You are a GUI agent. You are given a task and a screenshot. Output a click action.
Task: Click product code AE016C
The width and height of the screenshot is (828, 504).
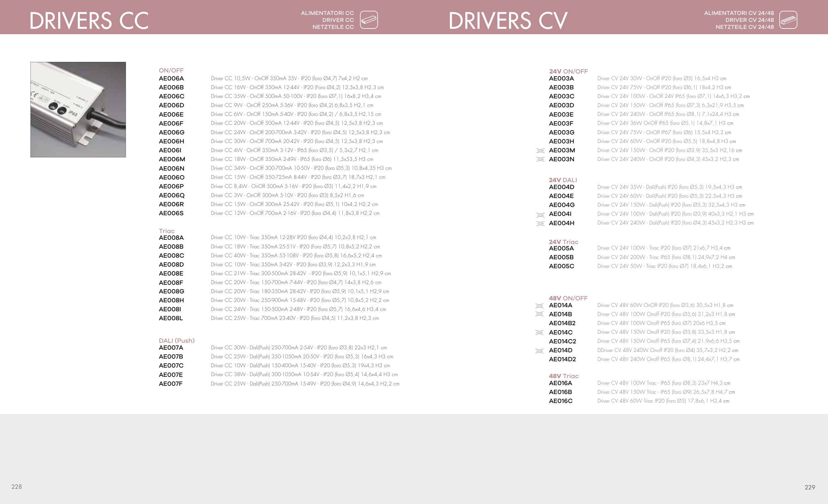click(x=560, y=401)
